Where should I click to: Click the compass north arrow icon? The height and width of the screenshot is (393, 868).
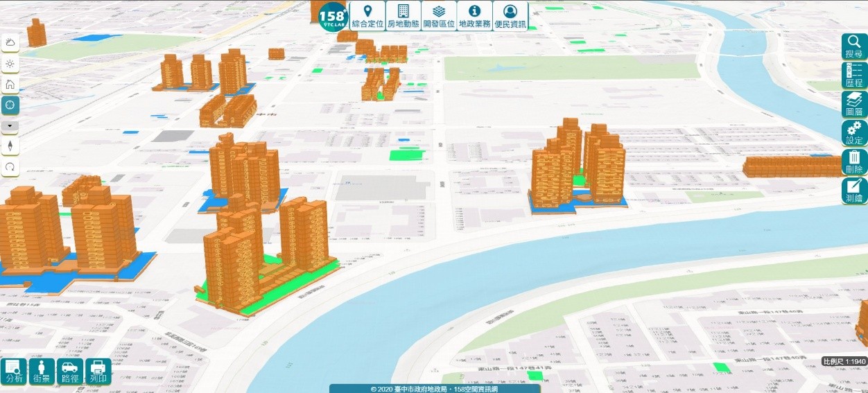click(10, 146)
